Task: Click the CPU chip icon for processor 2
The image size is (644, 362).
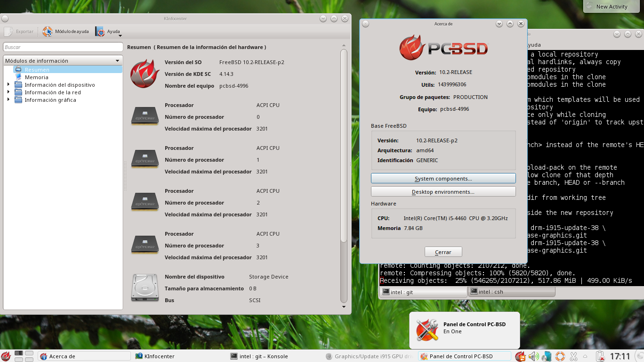Action: 145,202
